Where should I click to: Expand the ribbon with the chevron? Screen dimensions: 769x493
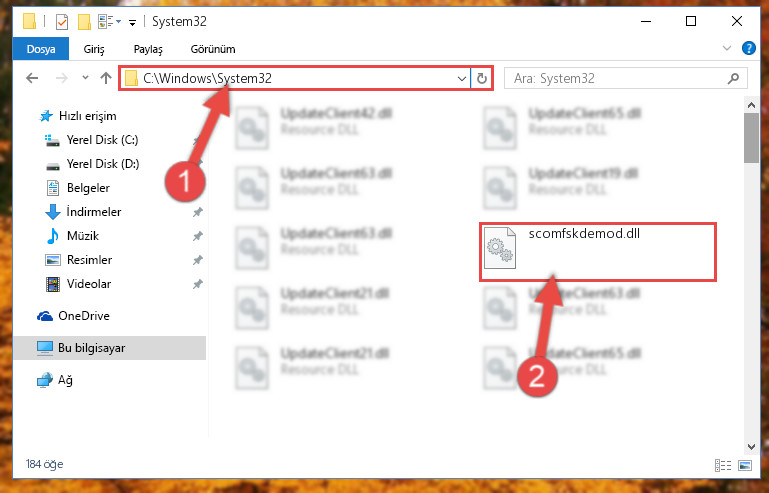[x=727, y=49]
